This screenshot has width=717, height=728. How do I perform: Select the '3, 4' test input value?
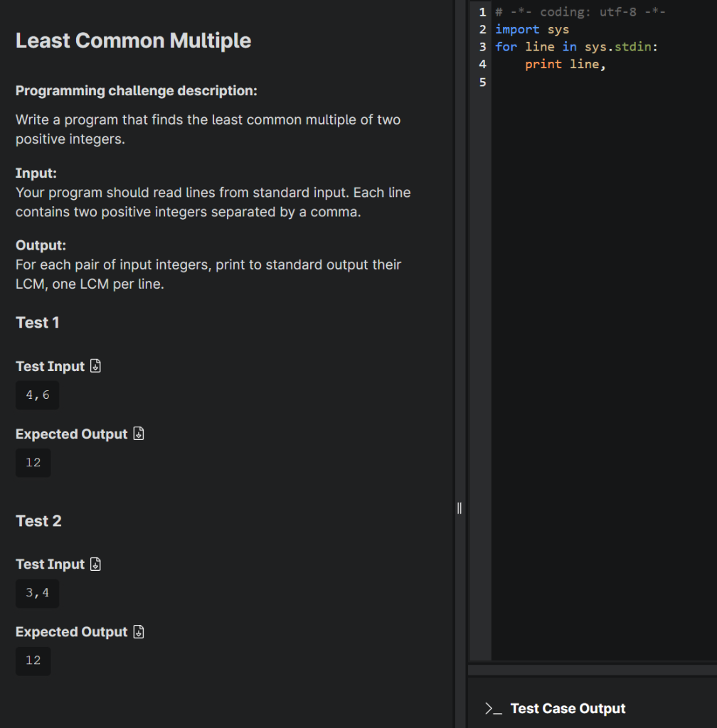pyautogui.click(x=37, y=593)
